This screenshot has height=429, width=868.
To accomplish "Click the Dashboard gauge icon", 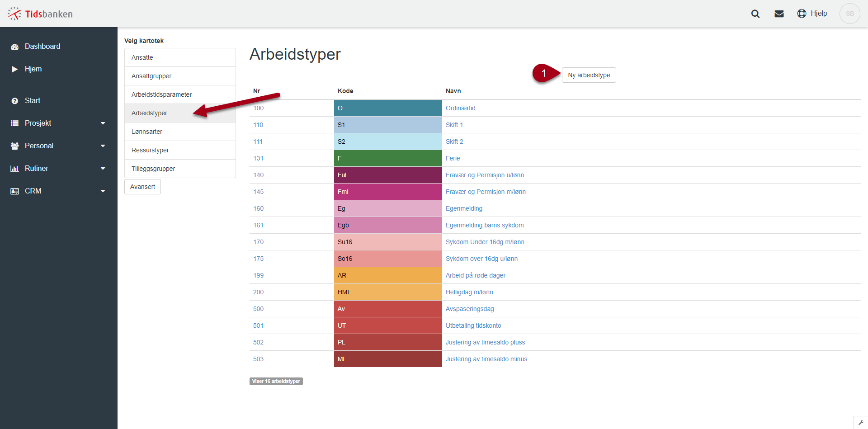I will (15, 47).
